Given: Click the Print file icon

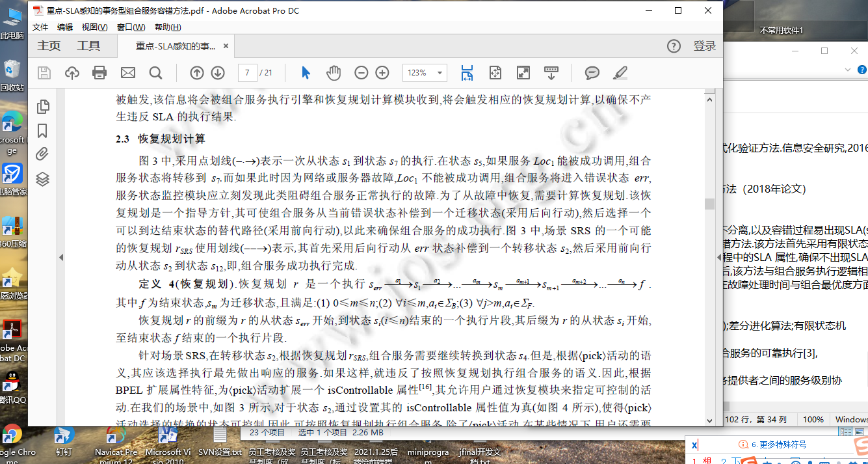Looking at the screenshot, I should point(99,73).
